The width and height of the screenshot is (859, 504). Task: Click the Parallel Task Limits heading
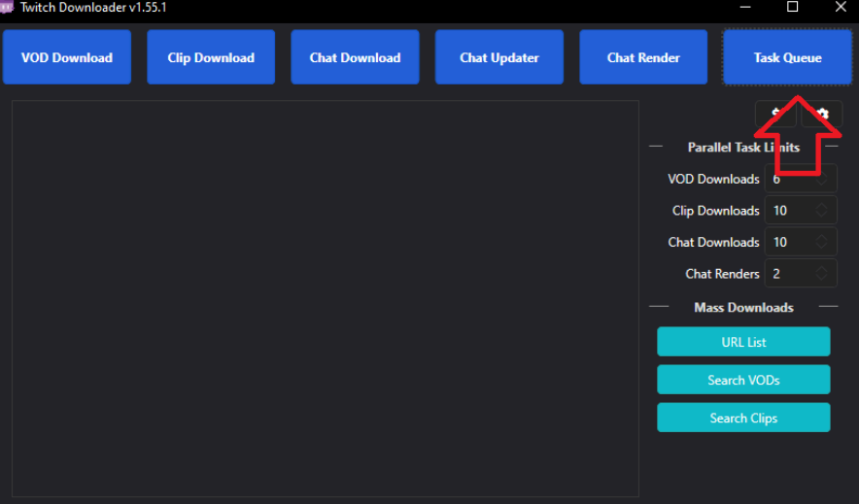coord(743,148)
